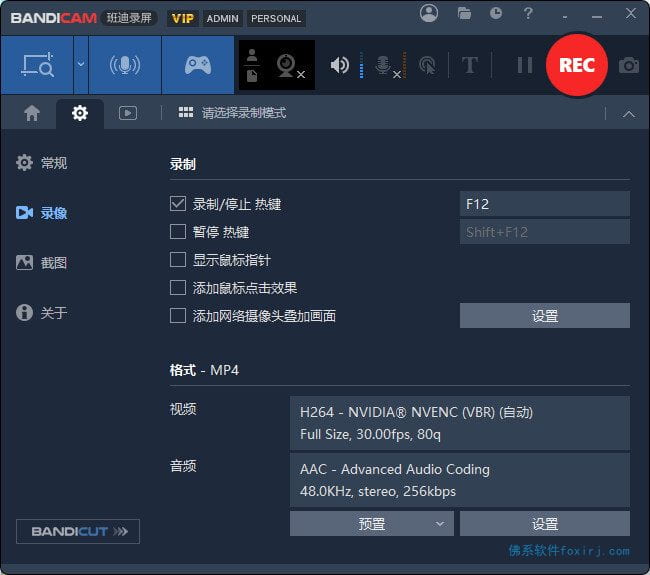This screenshot has width=650, height=575.
Task: Click the 设置 button under format
Action: click(x=545, y=524)
